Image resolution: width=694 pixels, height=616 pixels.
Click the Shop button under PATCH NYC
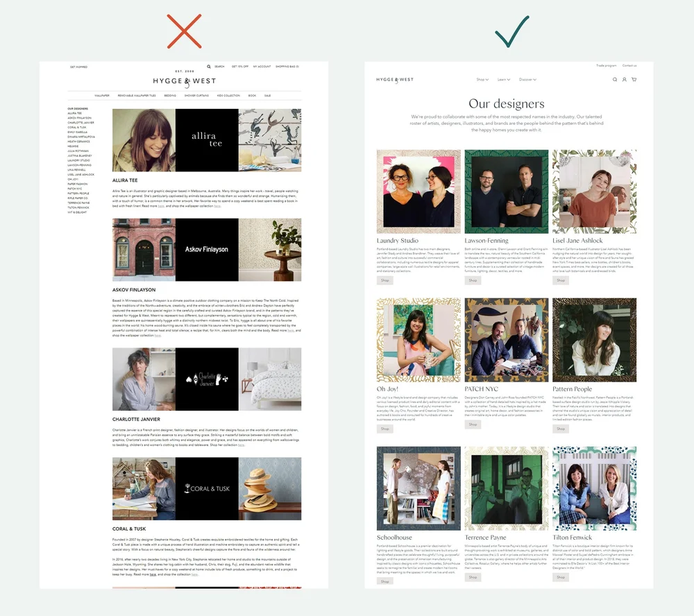(x=473, y=425)
